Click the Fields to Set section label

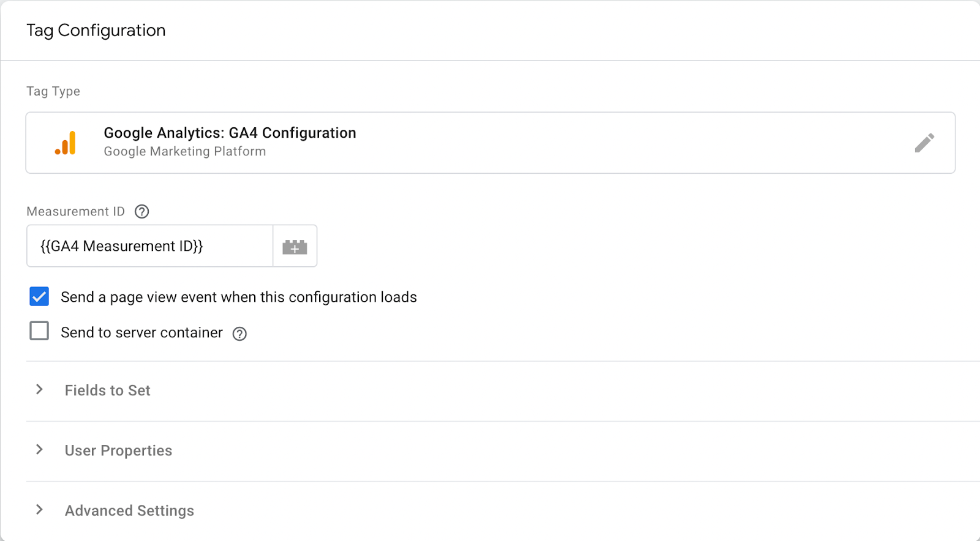[108, 390]
